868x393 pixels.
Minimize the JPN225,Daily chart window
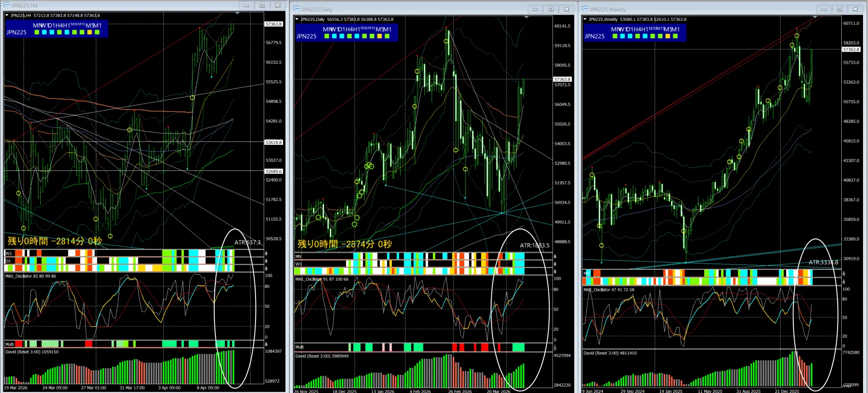(x=535, y=9)
